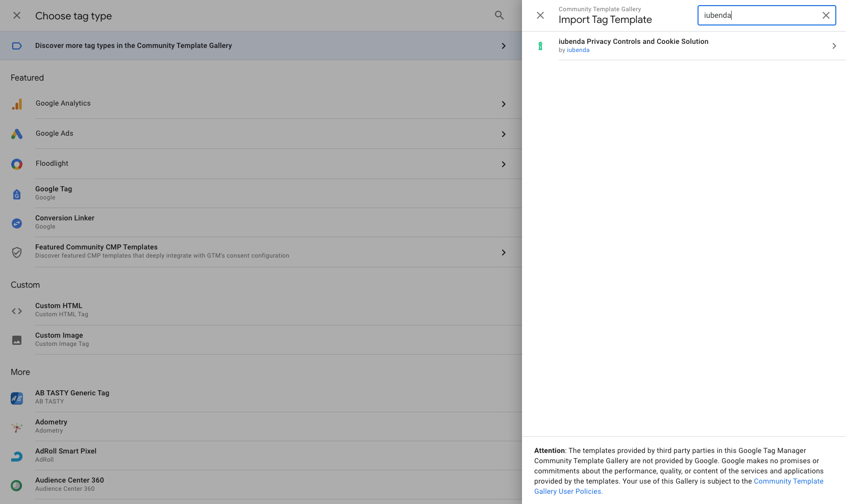Click the Google Analytics bar chart icon
This screenshot has height=504, width=846.
17,104
